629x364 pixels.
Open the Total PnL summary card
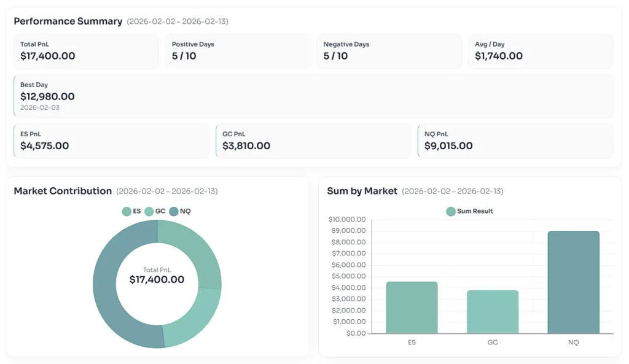tap(86, 51)
